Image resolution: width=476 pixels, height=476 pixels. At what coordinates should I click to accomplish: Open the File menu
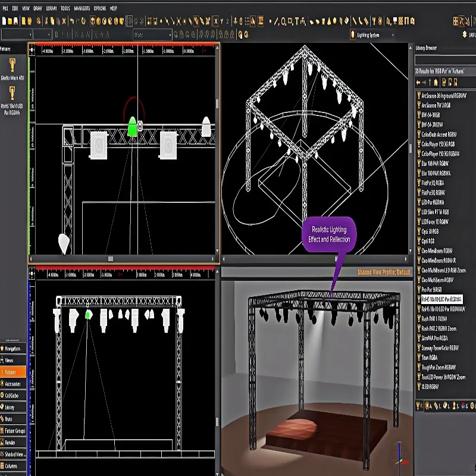(x=5, y=8)
